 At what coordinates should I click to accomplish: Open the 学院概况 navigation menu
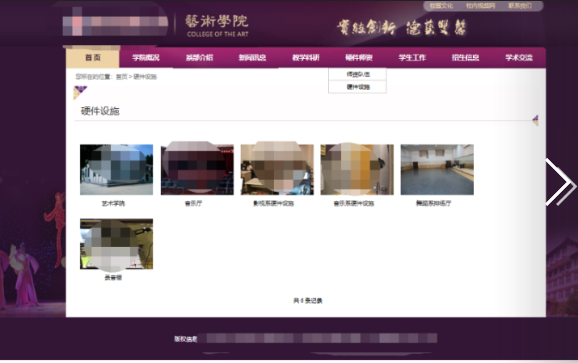pos(146,58)
